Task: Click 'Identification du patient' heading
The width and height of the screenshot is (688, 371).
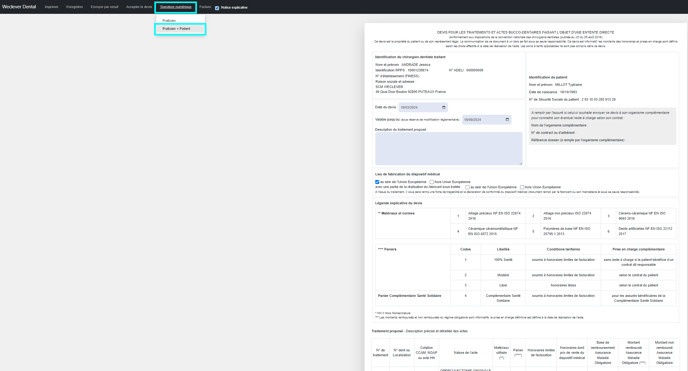Action: 548,77
